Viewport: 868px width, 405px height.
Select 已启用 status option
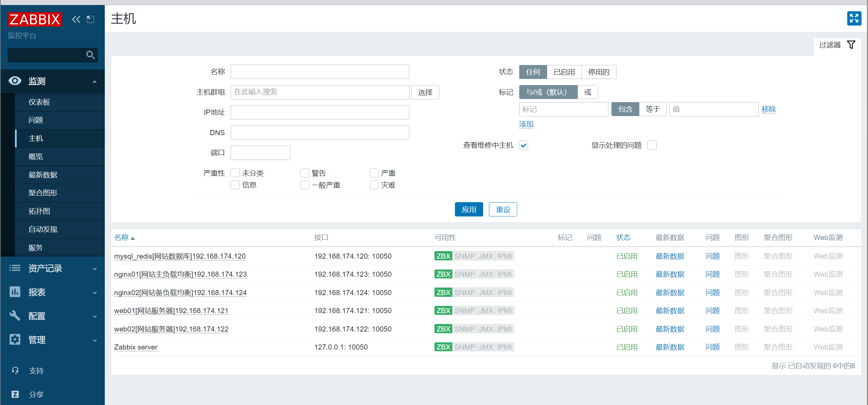pos(564,72)
